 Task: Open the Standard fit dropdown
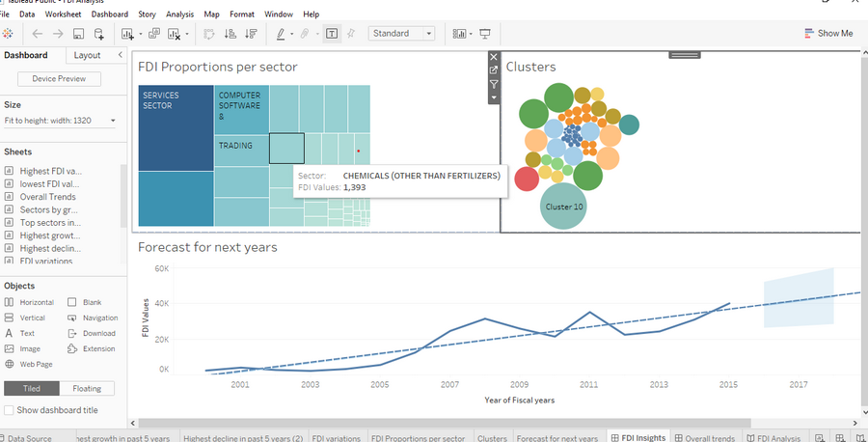click(401, 33)
